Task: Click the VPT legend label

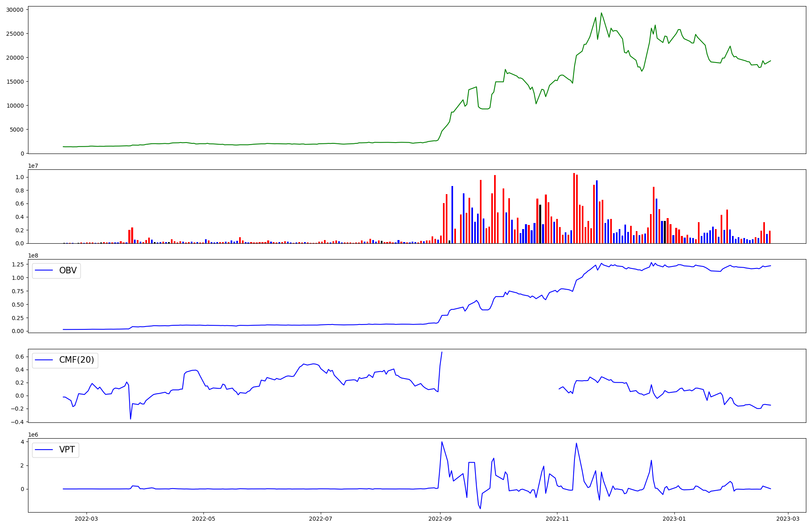Action: tap(67, 450)
